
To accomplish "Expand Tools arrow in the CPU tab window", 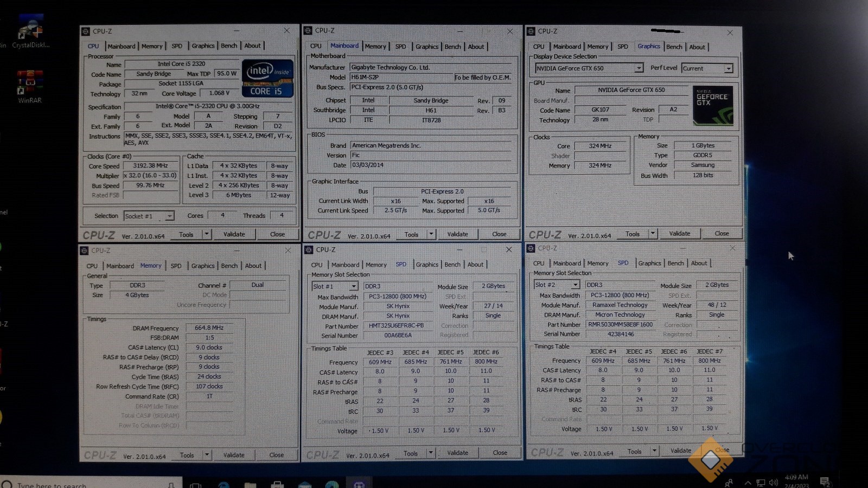I will pyautogui.click(x=206, y=234).
